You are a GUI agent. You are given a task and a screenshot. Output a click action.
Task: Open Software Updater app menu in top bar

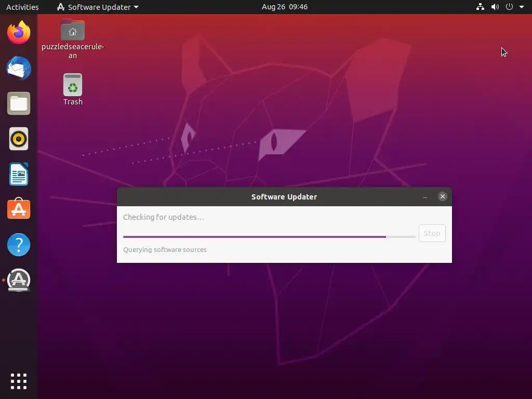pos(98,7)
